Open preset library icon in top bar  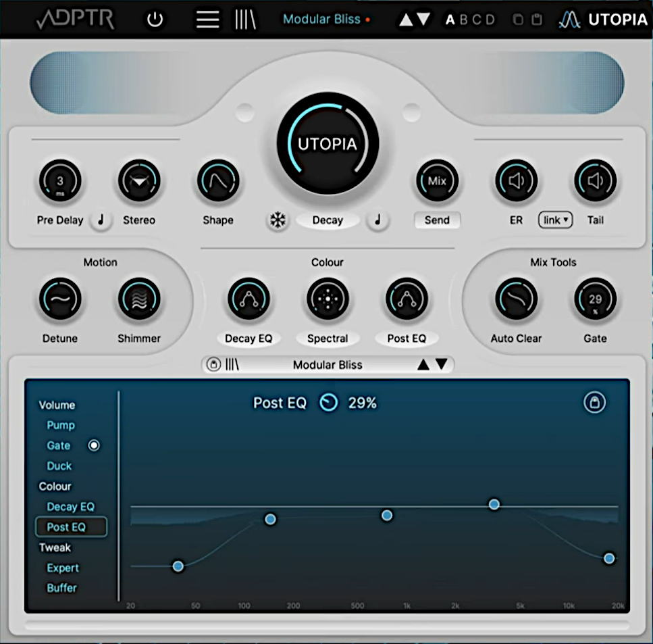tap(245, 19)
